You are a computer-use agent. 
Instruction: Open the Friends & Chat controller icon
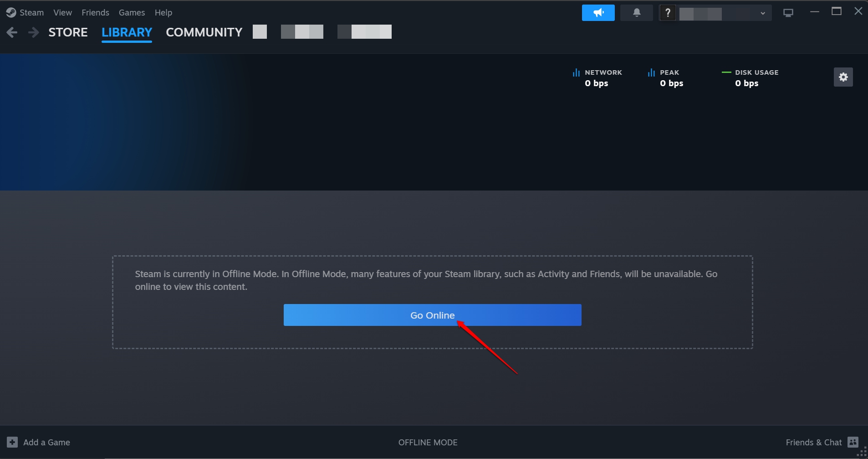click(853, 442)
